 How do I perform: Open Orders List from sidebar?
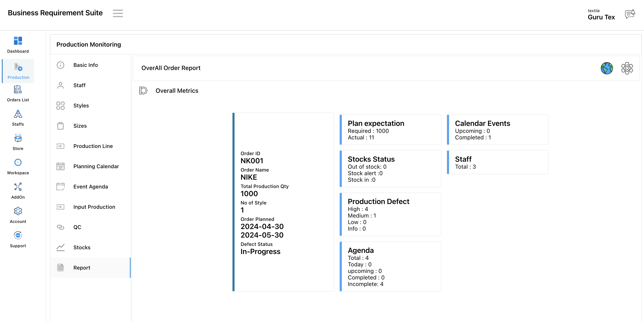(x=18, y=89)
